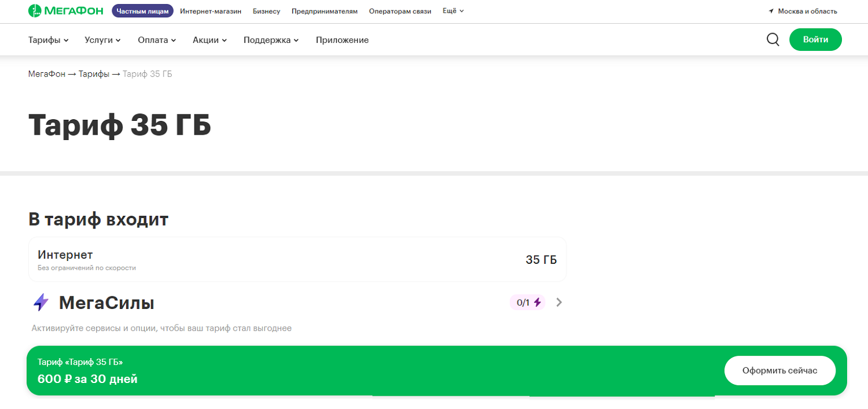Change region Москва и область
Image resolution: width=868 pixels, height=409 pixels.
click(x=807, y=11)
